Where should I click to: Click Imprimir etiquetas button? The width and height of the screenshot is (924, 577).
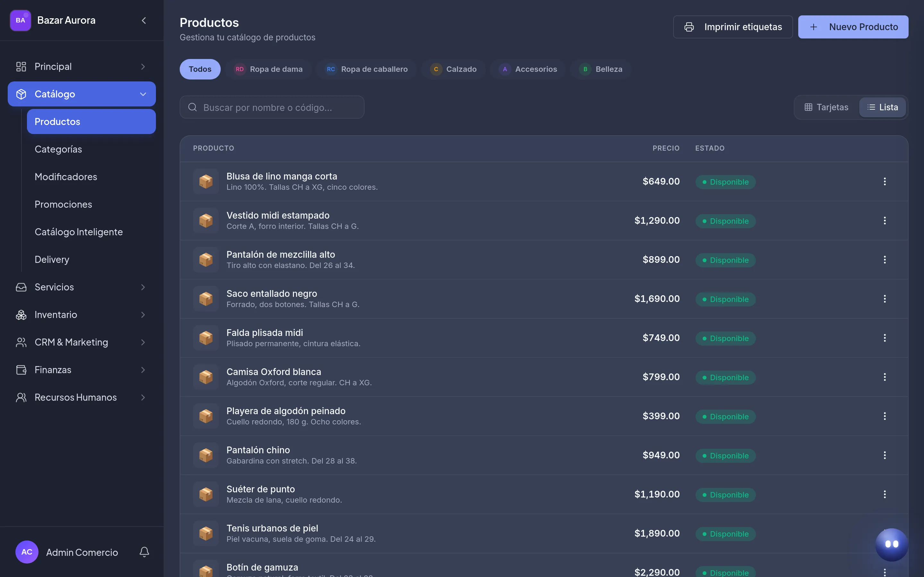point(733,27)
